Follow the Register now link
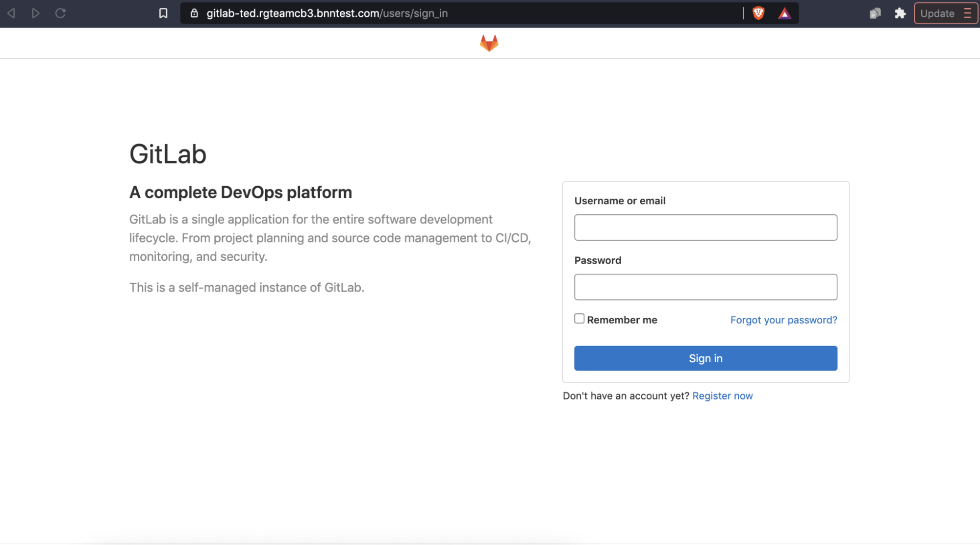This screenshot has height=545, width=980. (x=722, y=396)
